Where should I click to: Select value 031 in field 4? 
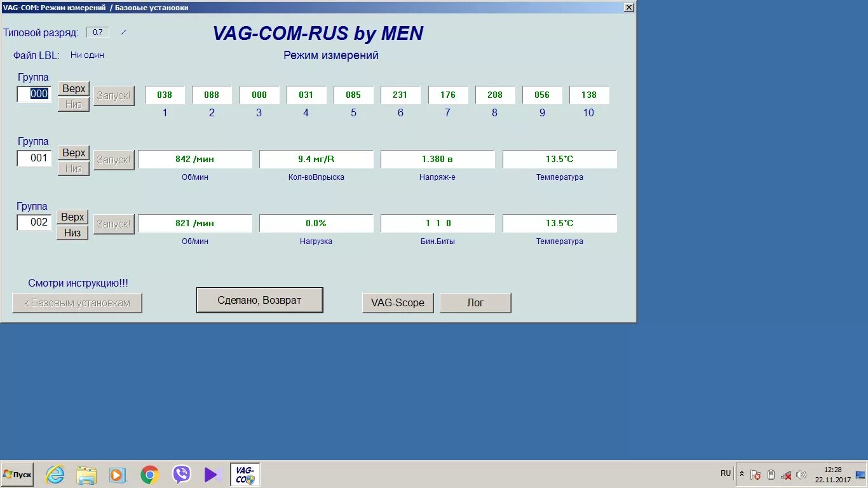click(x=306, y=95)
